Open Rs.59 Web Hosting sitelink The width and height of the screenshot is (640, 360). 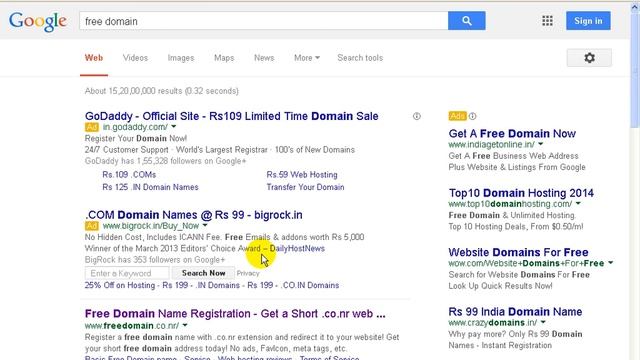tap(302, 175)
